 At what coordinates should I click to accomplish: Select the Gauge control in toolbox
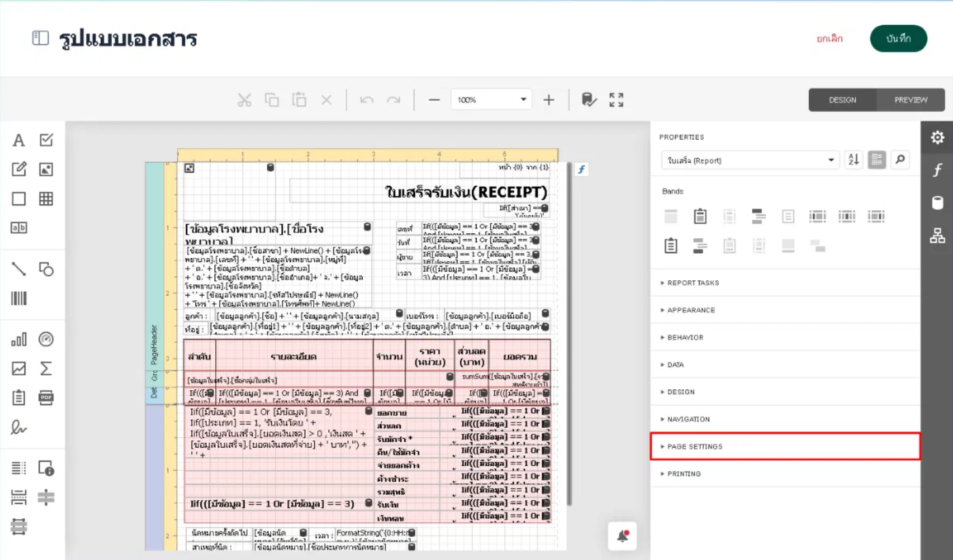point(46,339)
